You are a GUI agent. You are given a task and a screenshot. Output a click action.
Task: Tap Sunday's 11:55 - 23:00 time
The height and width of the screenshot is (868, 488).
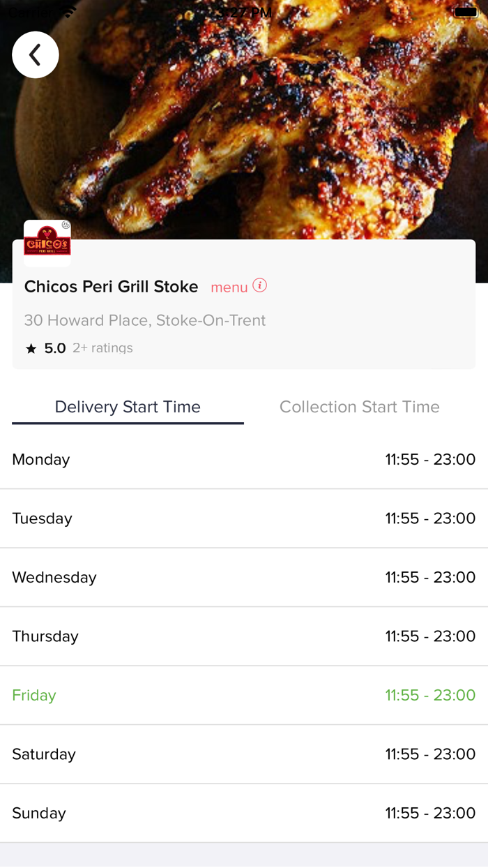(x=430, y=812)
